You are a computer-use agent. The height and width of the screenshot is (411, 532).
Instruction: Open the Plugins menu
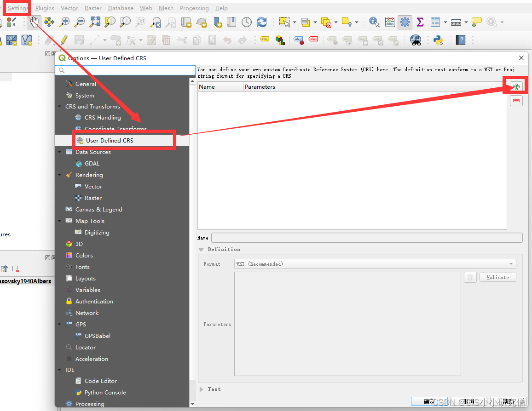click(x=45, y=8)
